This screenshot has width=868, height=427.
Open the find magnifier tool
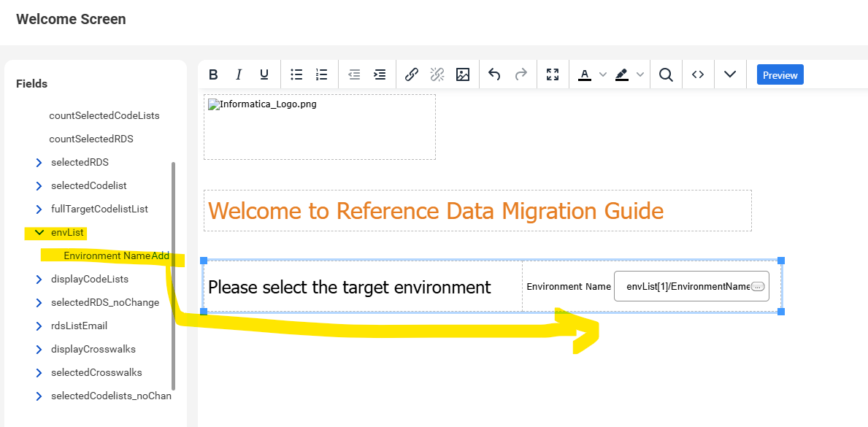[x=666, y=74]
